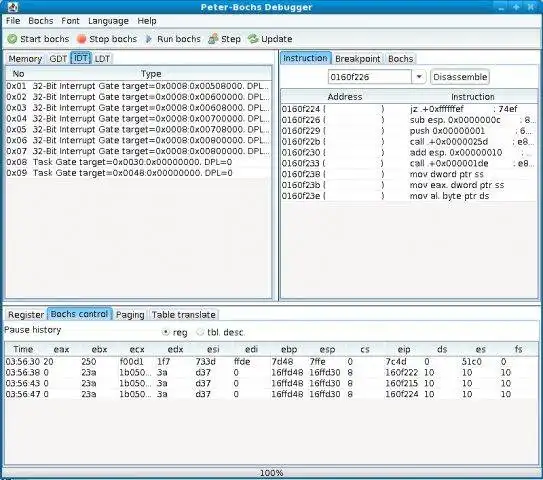Screen dimensions: 543x480
Task: Select IDT row 0x04 interrupt gate
Action: click(x=139, y=118)
